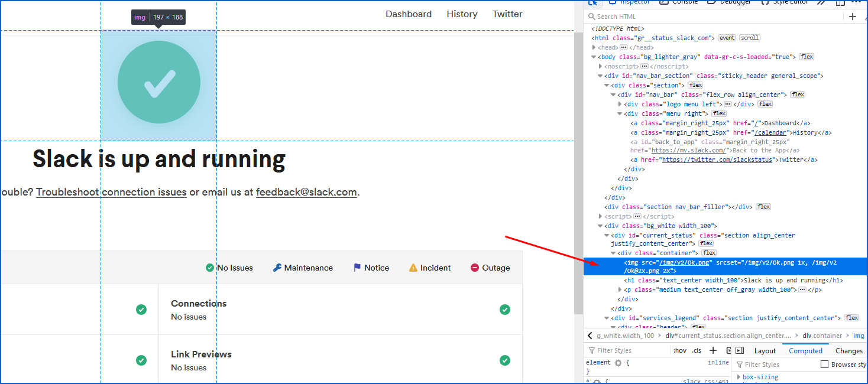Click the check icon left of Link Previews
The height and width of the screenshot is (384, 868).
coord(141,360)
